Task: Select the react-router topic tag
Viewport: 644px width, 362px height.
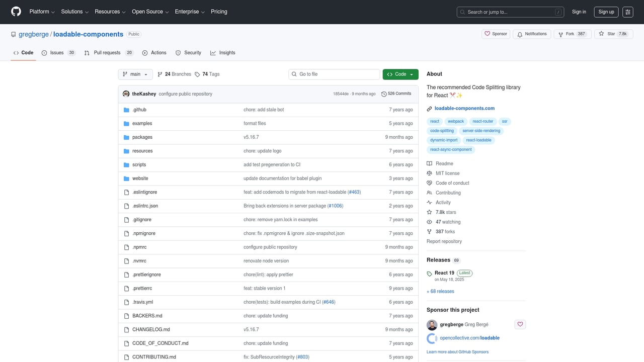Action: (482, 121)
